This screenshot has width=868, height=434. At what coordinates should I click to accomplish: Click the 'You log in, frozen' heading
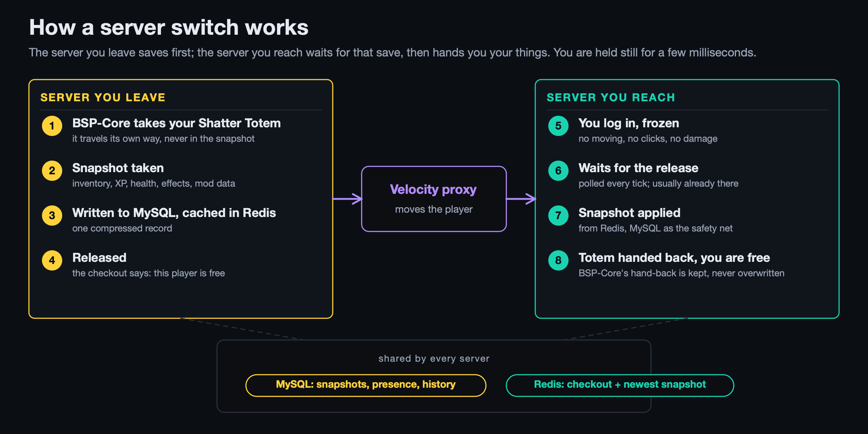pyautogui.click(x=629, y=123)
